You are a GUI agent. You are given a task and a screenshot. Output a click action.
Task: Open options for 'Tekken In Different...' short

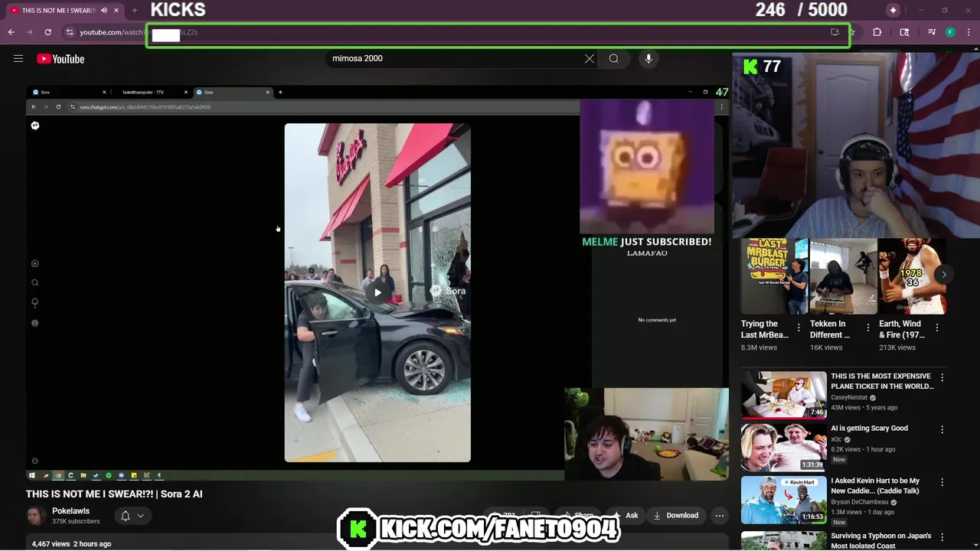point(867,328)
